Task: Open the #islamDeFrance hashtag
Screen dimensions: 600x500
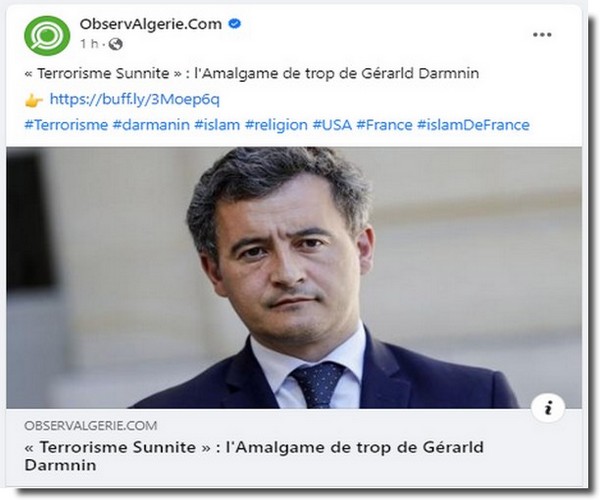Action: [x=473, y=125]
